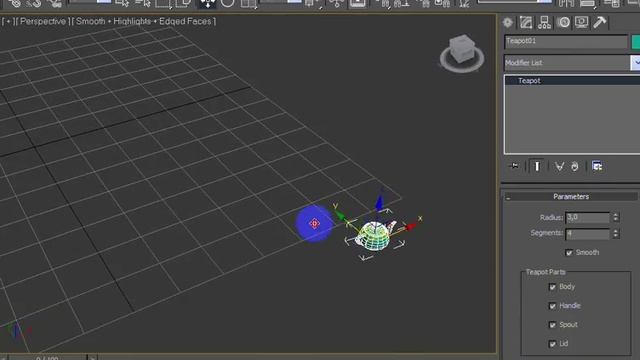Screen dimensions: 640x360
Task: Open the reference coordinate system dropdown
Action: click(281, 2)
